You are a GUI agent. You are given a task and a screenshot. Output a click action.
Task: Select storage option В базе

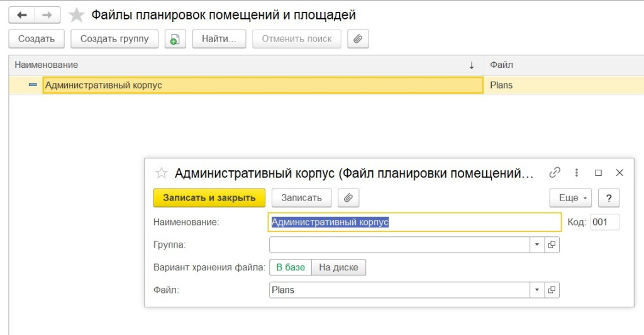tap(290, 267)
